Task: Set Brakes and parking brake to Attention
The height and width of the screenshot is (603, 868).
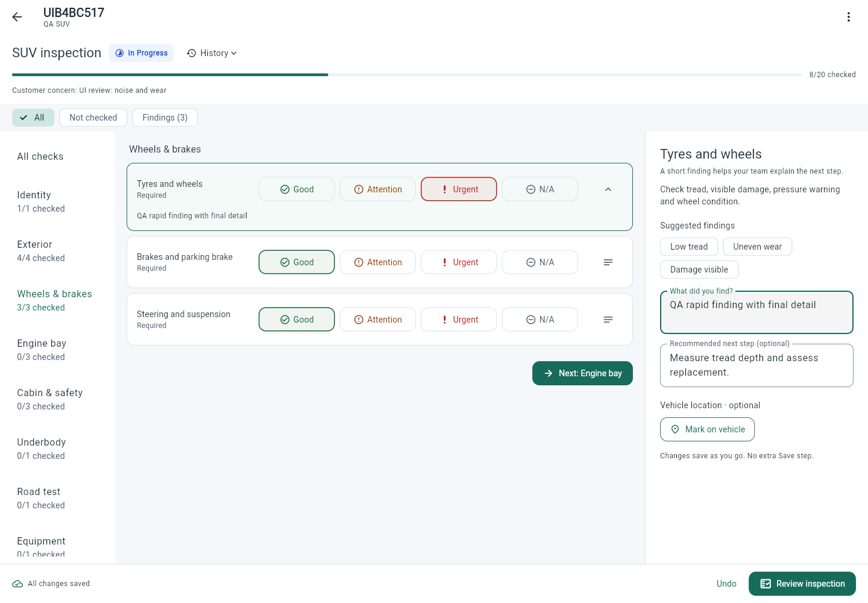Action: pyautogui.click(x=378, y=262)
